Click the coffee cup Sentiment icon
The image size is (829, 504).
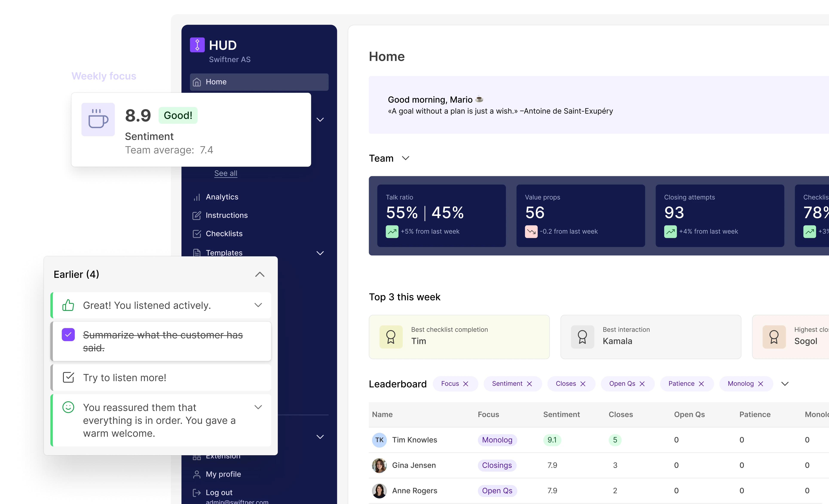tap(98, 119)
